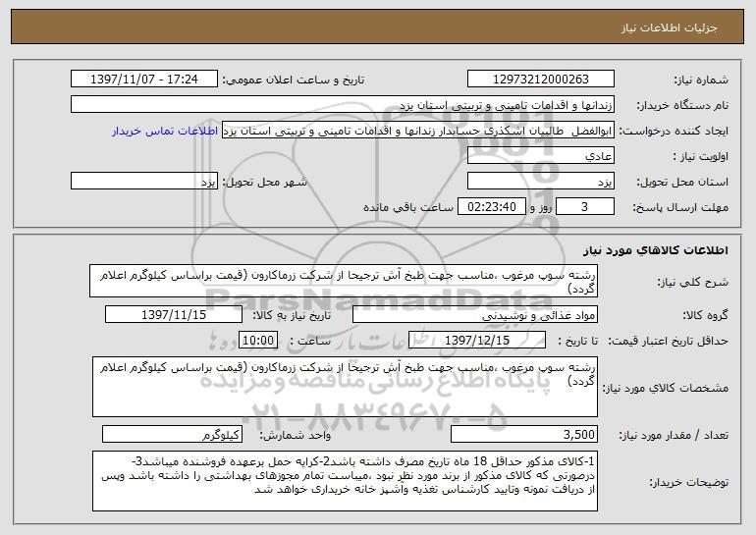Screen dimensions: 756x535
Task: Click the ایجاد کننده درخواست field
Action: (x=418, y=131)
